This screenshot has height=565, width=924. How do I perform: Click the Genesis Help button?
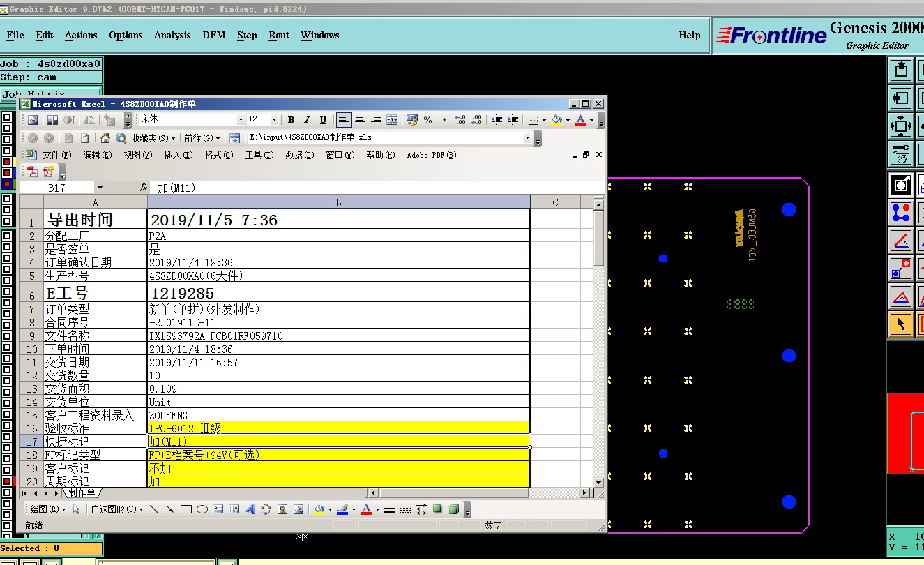(690, 35)
